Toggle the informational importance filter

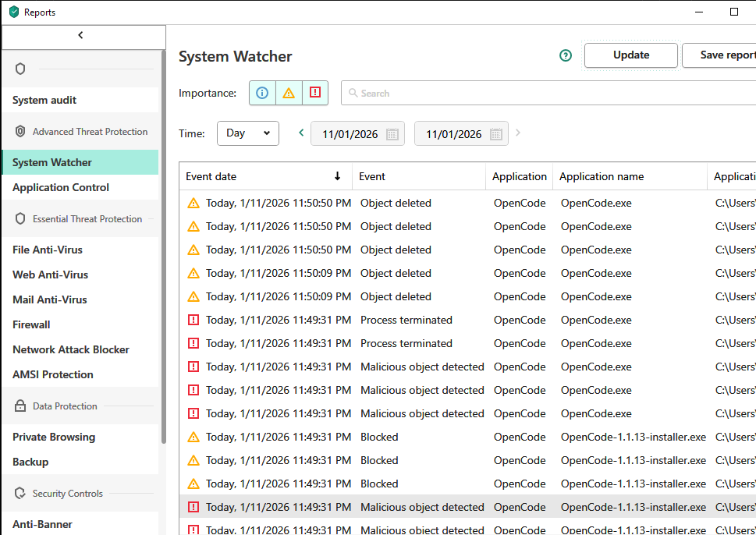point(262,93)
